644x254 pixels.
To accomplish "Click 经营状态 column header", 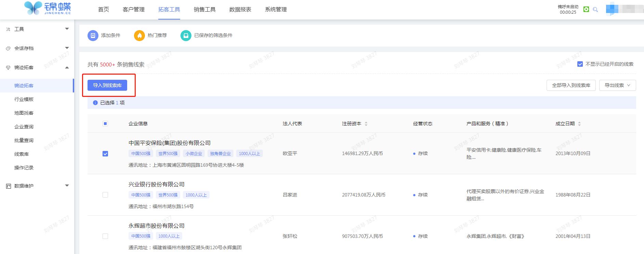I will tap(422, 124).
